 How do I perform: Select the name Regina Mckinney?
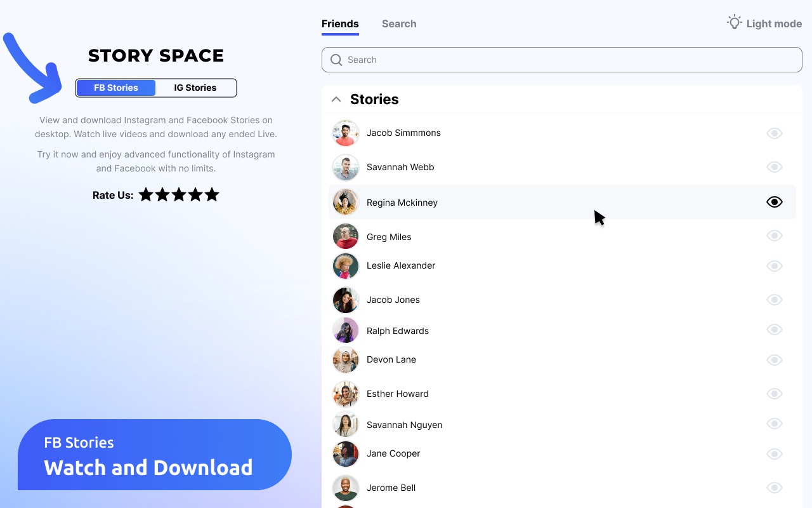[x=402, y=203]
